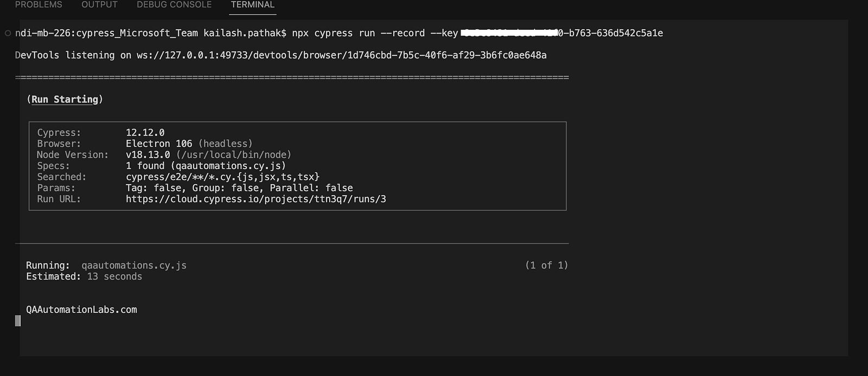The image size is (868, 376).
Task: Click the redacted record key area
Action: 512,33
